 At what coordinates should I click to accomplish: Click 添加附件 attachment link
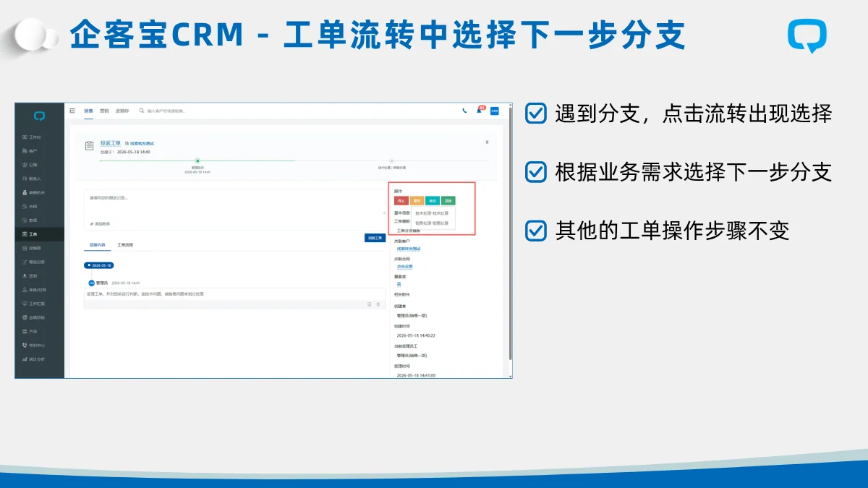point(100,223)
